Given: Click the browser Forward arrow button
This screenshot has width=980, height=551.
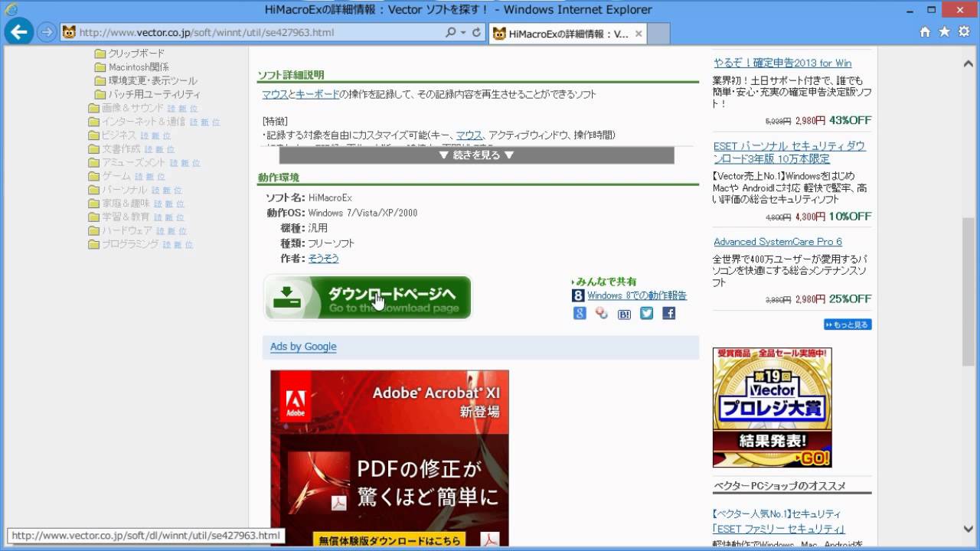Looking at the screenshot, I should [x=47, y=32].
